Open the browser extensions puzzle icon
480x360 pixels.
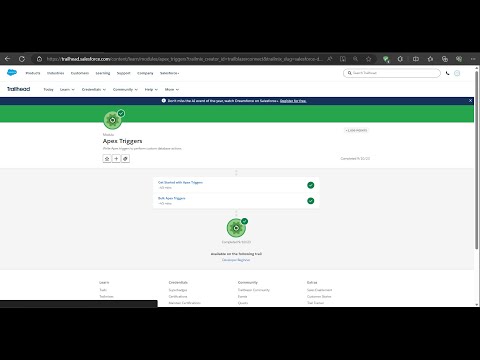pos(400,59)
